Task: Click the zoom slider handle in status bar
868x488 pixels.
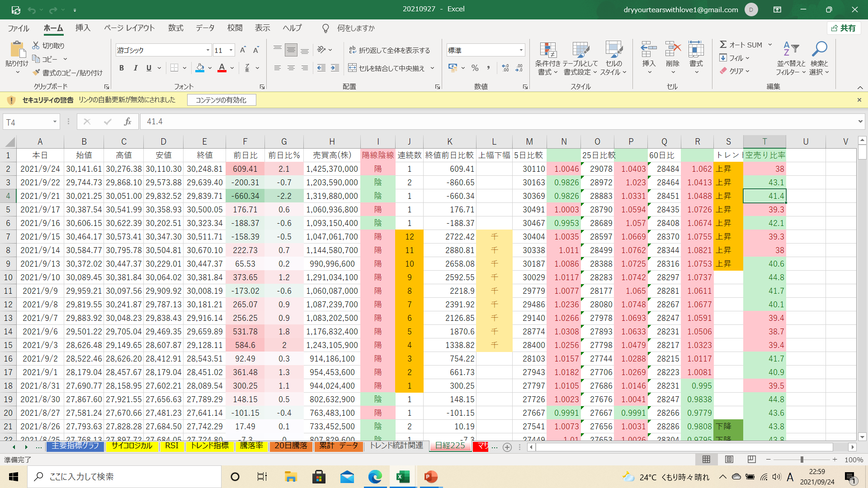Action: (x=802, y=460)
